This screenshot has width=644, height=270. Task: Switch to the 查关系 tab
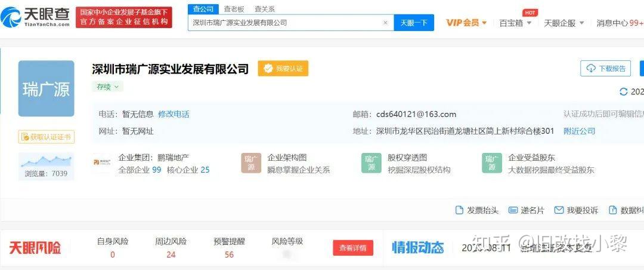[265, 9]
